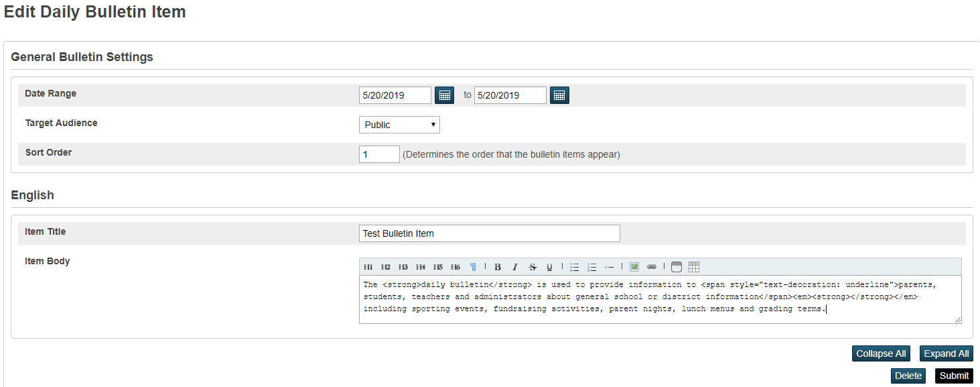This screenshot has height=387, width=980.
Task: Apply strikethrough formatting in editor toolbar
Action: click(533, 267)
